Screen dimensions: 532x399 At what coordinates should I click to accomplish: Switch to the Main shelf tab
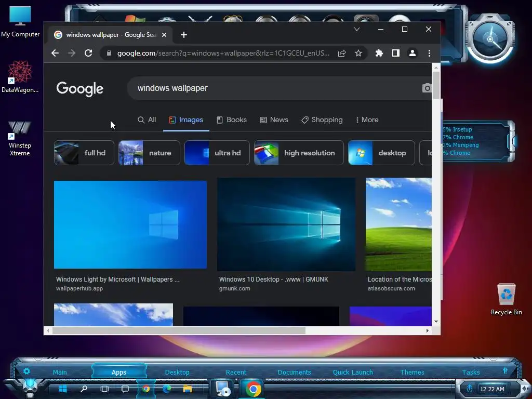[x=60, y=372]
